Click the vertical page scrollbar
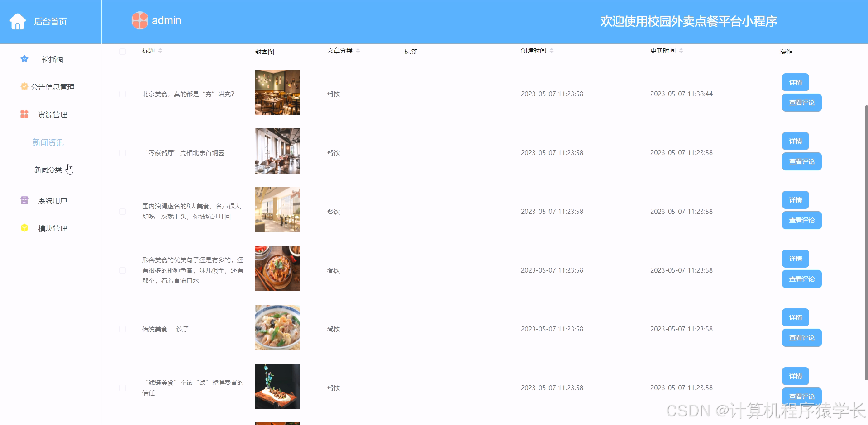 pos(866,242)
